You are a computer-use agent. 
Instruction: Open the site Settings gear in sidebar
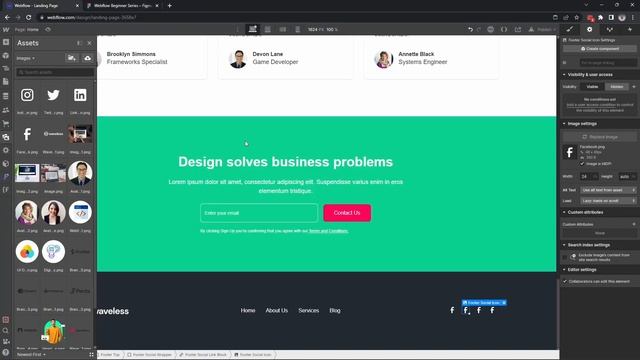(6, 150)
